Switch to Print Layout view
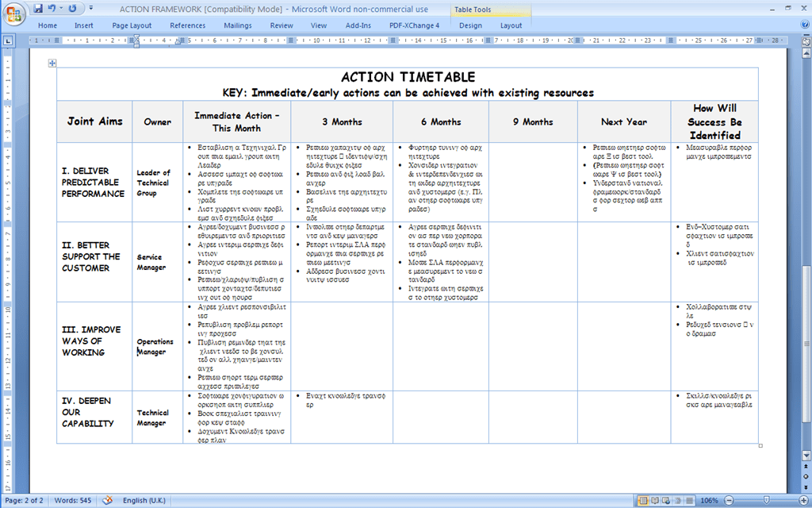Image resolution: width=812 pixels, height=508 pixels. click(643, 501)
